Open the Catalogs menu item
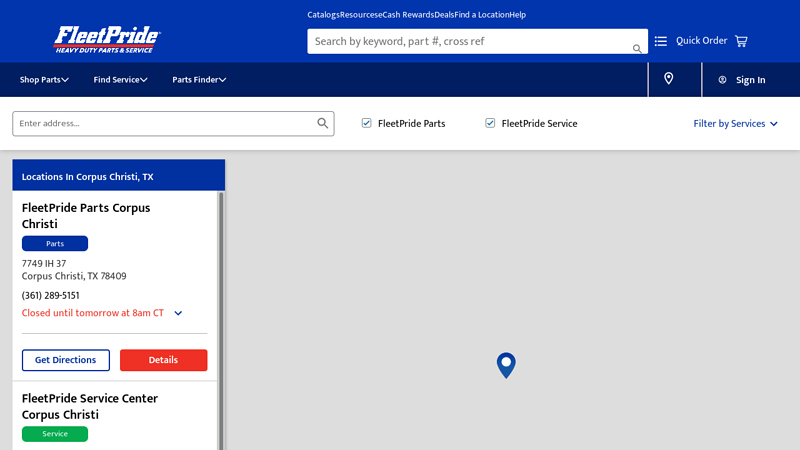This screenshot has width=800, height=450. click(323, 15)
